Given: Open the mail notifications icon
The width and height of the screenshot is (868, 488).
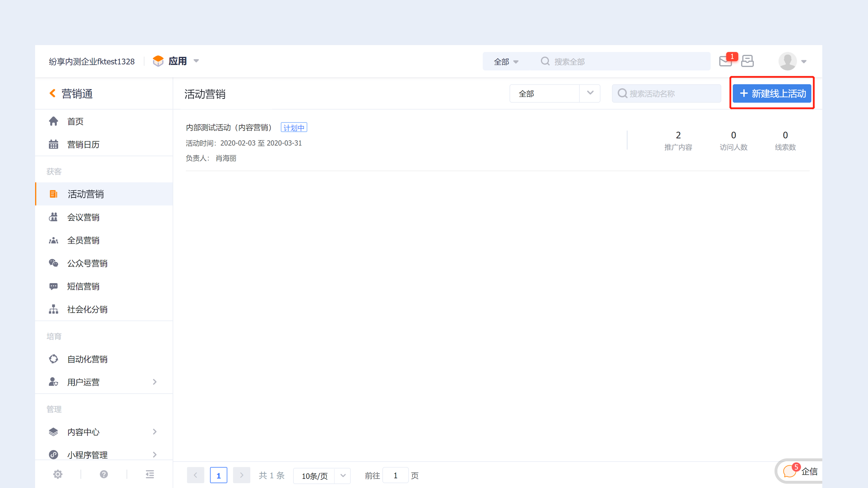Looking at the screenshot, I should [726, 61].
